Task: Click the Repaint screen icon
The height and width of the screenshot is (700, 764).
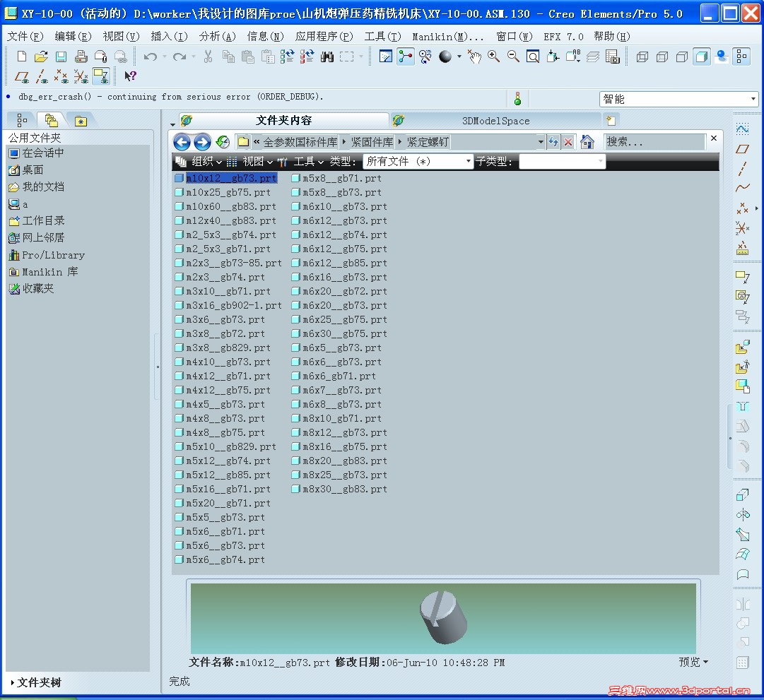Action: (385, 57)
